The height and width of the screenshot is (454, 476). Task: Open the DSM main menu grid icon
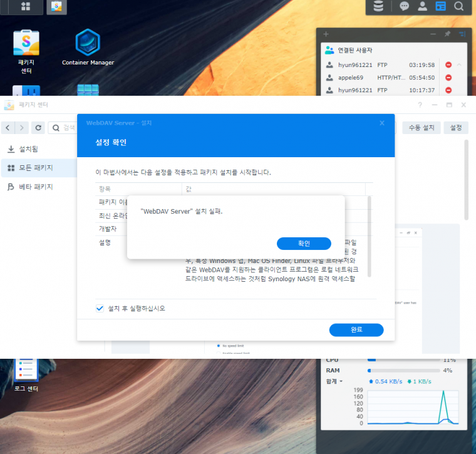[26, 7]
